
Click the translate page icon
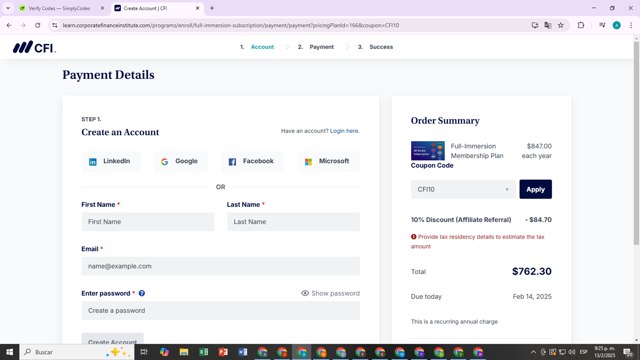[x=548, y=25]
